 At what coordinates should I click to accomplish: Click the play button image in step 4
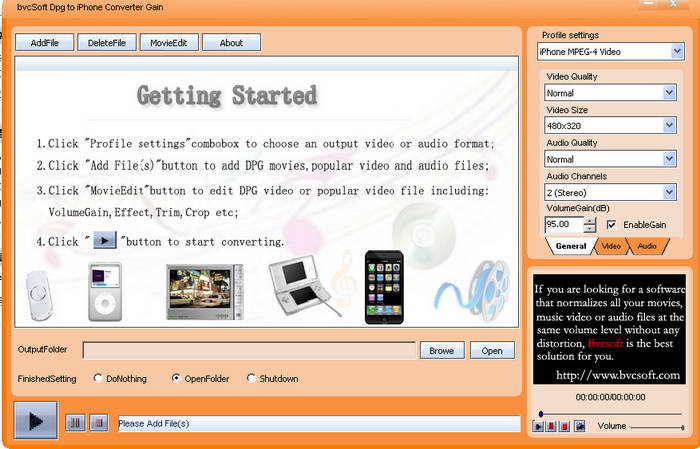point(105,240)
